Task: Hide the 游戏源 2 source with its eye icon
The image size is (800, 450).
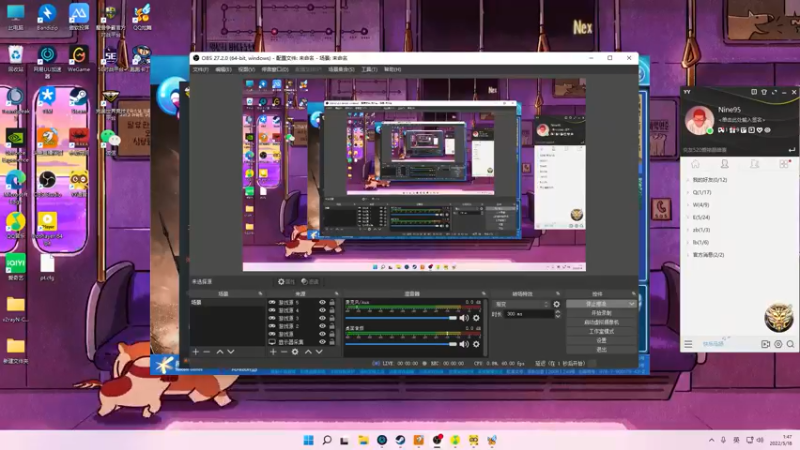Action: [322, 326]
